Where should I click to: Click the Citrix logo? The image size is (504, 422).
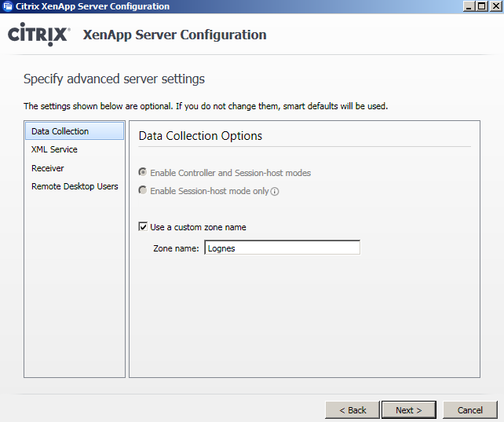(38, 35)
